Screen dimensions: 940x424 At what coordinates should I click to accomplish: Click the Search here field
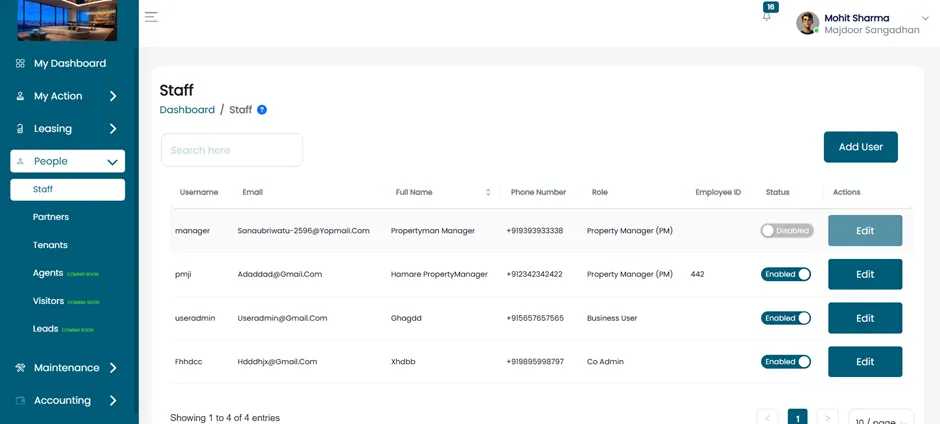coord(232,150)
